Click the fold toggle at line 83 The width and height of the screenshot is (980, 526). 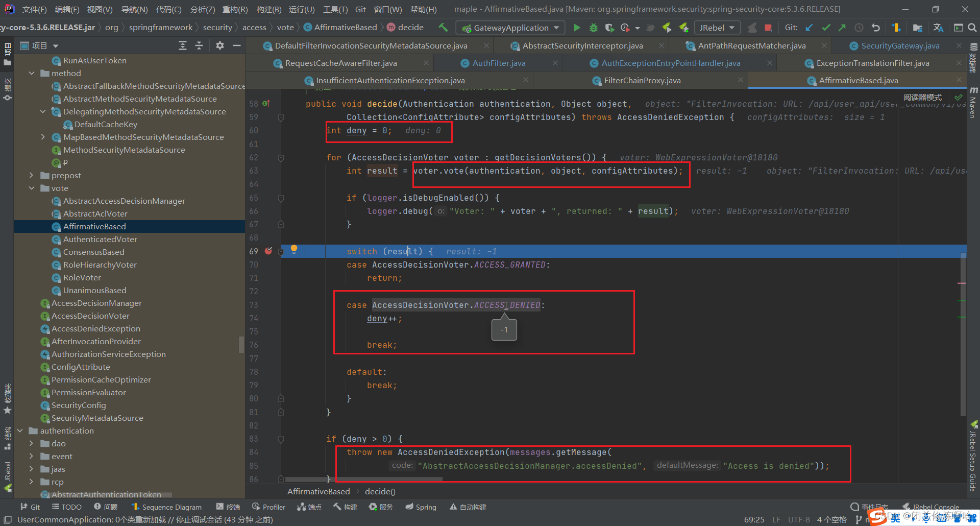coord(281,439)
